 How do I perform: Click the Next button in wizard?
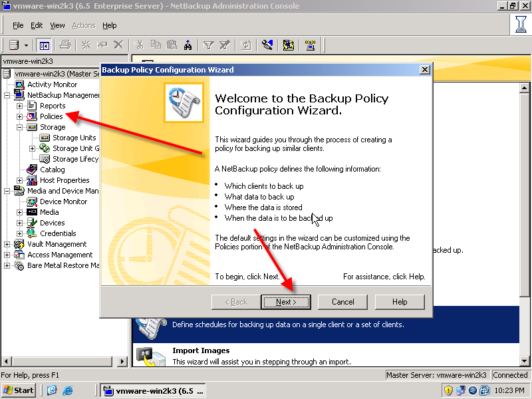click(286, 302)
